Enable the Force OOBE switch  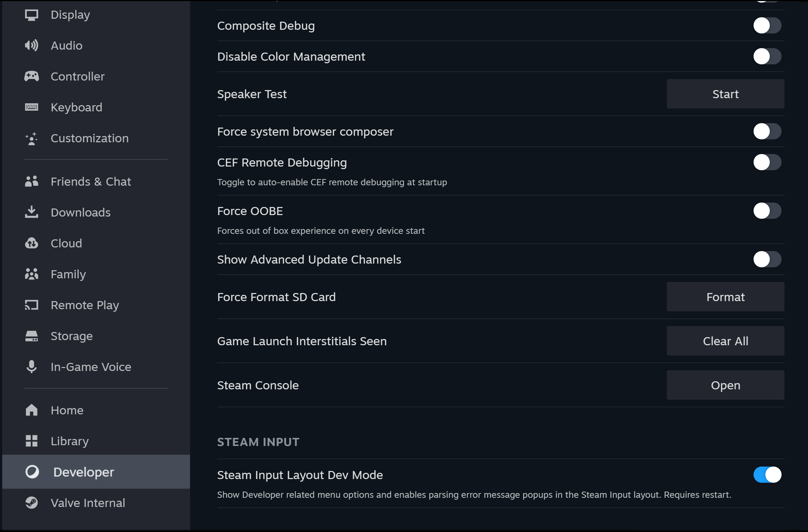click(767, 211)
